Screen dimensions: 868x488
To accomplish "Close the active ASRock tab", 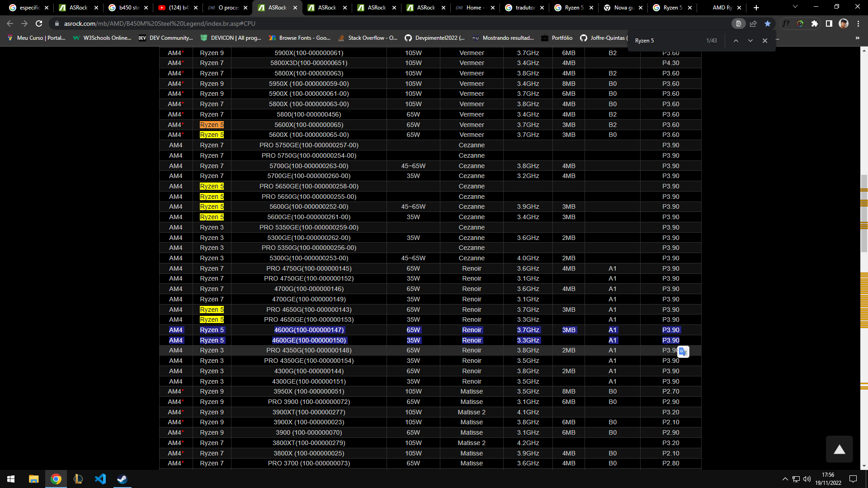I will [295, 8].
